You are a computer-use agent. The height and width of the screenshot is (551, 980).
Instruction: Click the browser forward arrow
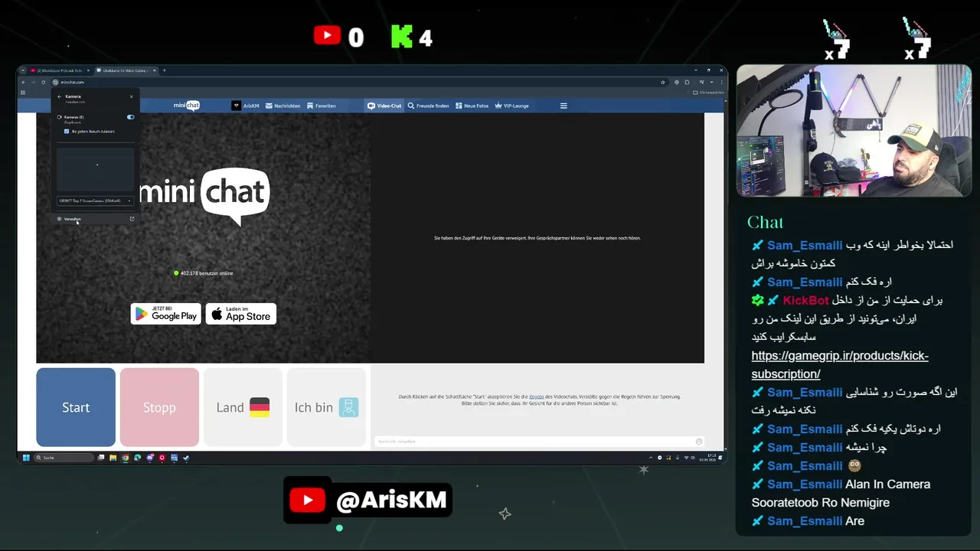[x=33, y=82]
